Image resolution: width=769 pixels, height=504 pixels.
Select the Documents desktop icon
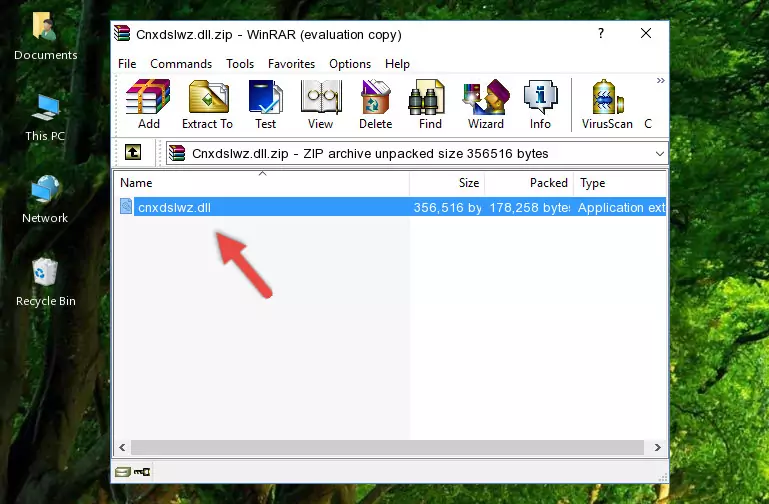point(46,37)
